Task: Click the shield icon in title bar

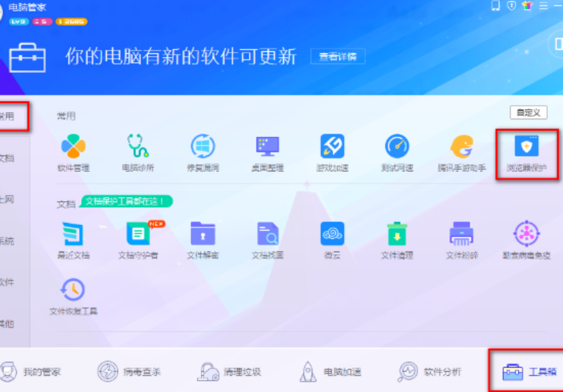Action: pyautogui.click(x=511, y=5)
